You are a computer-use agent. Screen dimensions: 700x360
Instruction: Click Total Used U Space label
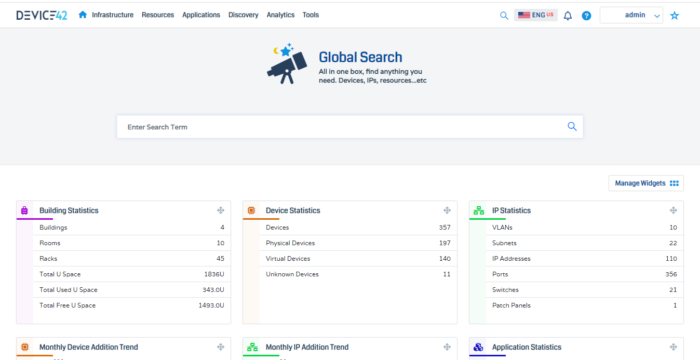pos(68,290)
